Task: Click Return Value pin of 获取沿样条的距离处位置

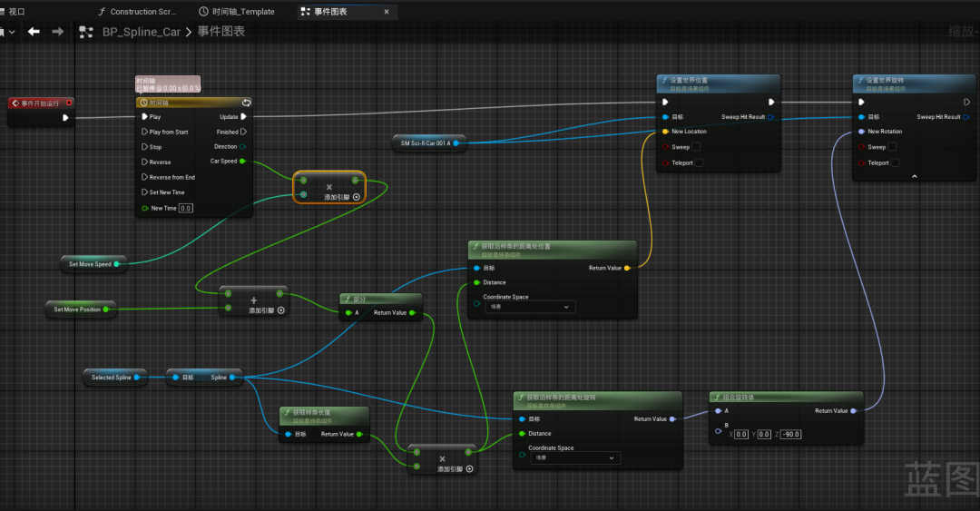Action: [x=627, y=268]
